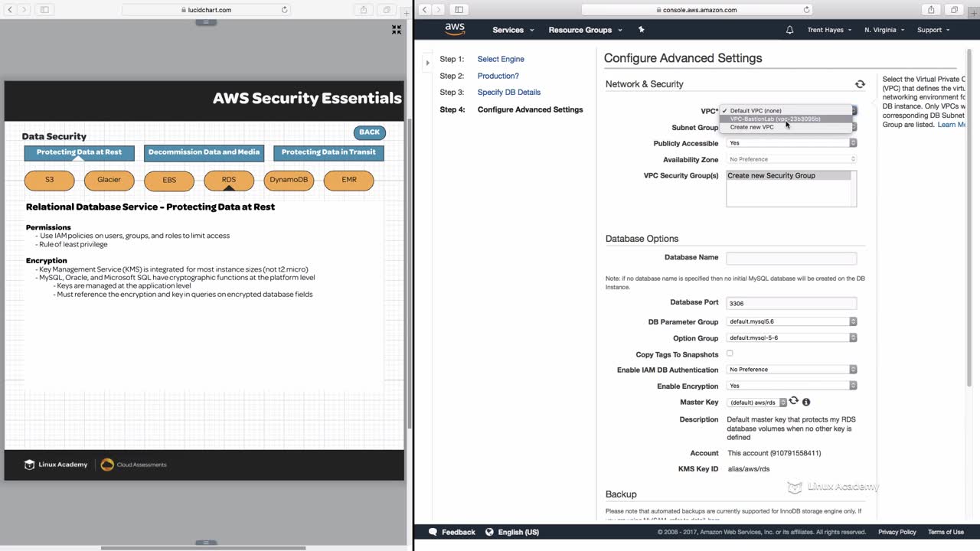
Task: Select the RDS service button
Action: [229, 180]
